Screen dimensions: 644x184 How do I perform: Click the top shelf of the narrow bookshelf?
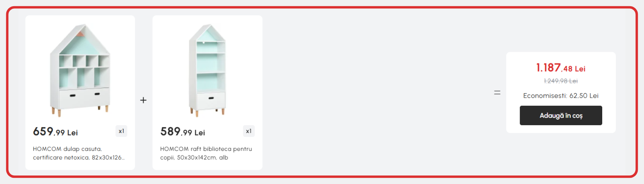[211, 46]
